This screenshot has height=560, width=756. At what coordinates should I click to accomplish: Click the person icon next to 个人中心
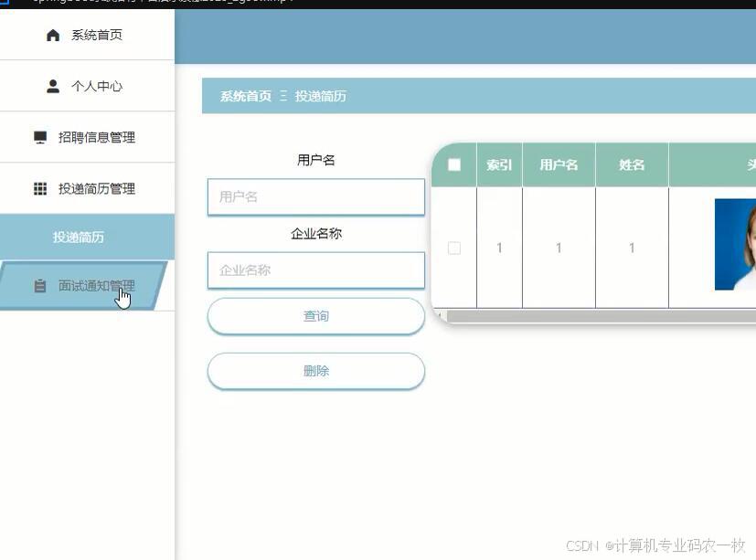[x=52, y=86]
